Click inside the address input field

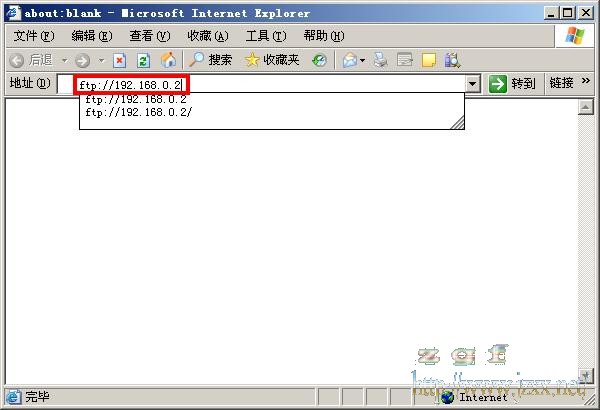(x=262, y=84)
